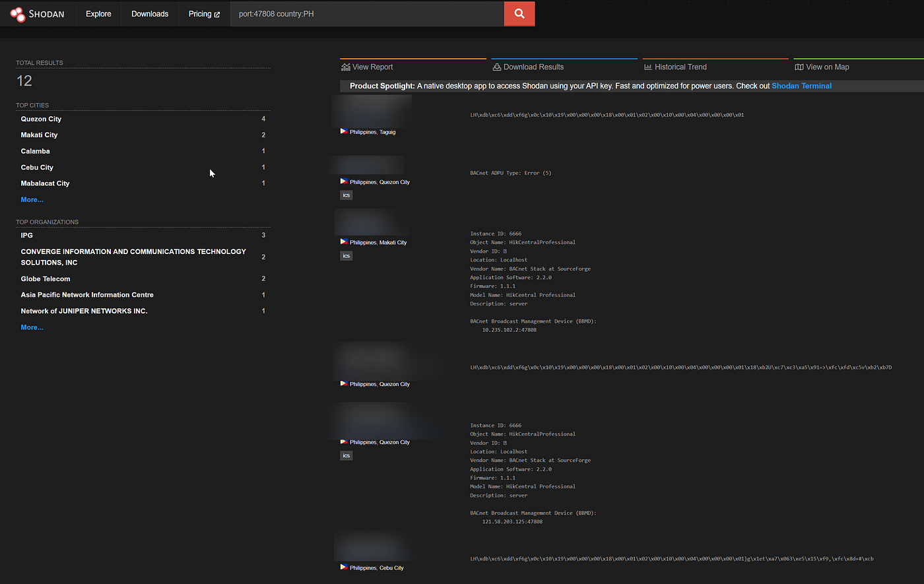Click the View on Map icon

(799, 67)
